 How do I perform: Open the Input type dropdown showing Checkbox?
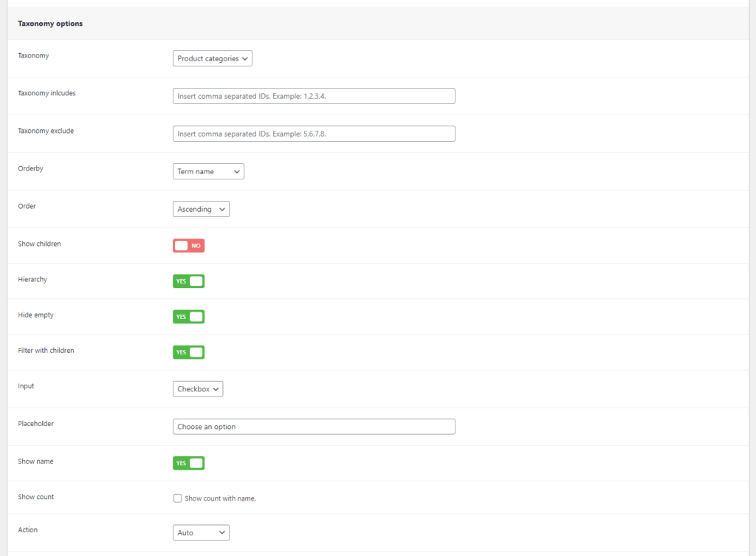(198, 389)
